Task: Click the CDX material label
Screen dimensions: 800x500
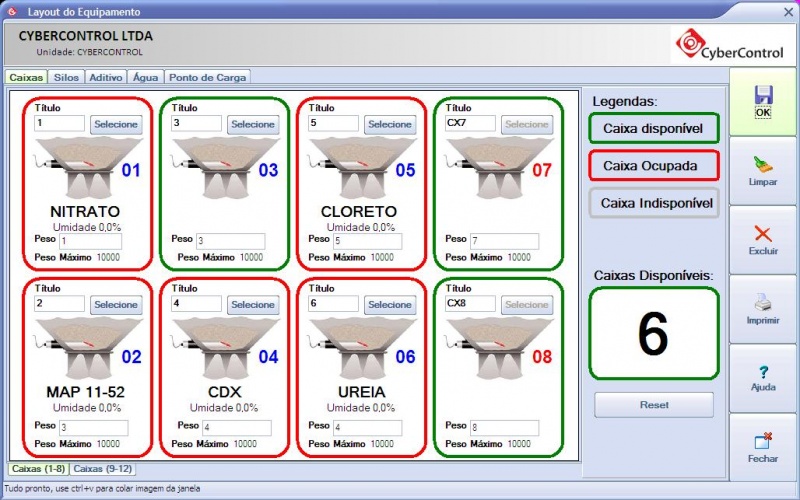Action: (224, 392)
